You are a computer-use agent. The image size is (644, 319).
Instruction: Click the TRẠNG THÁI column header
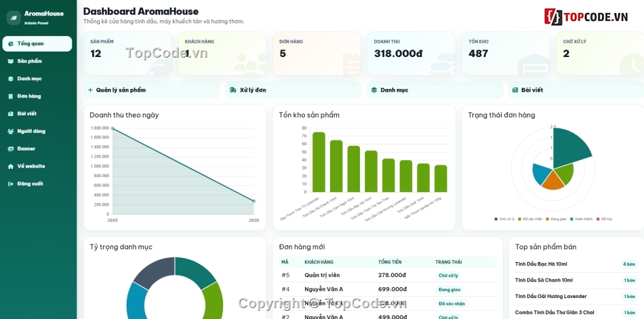point(449,262)
